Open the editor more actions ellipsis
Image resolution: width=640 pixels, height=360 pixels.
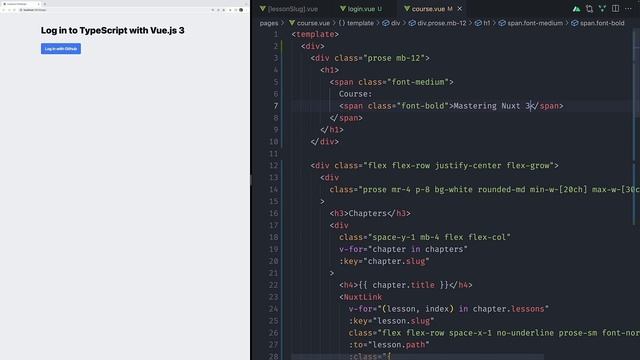tap(628, 9)
